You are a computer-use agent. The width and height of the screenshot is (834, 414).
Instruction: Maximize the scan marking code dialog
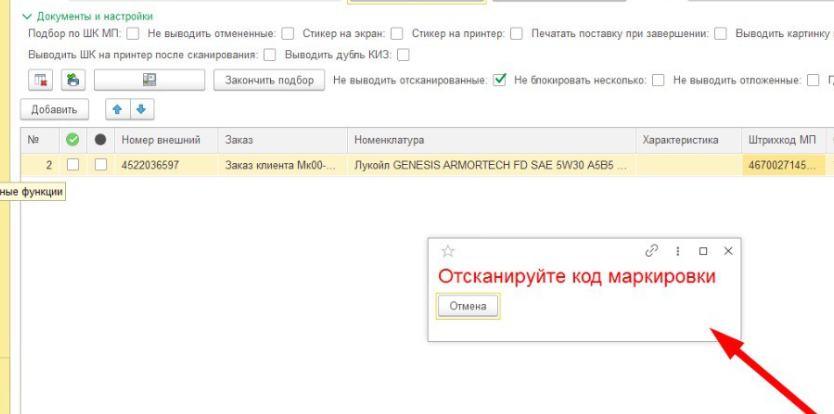pos(703,251)
